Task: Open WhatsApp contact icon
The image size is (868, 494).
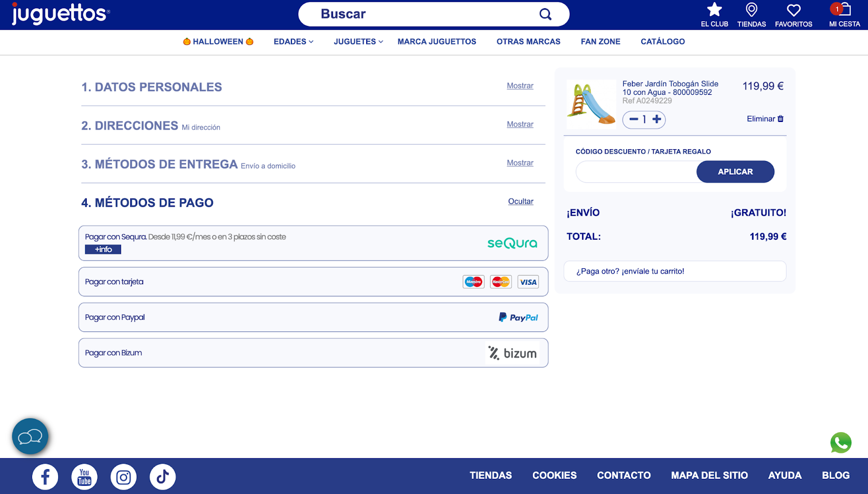Action: pyautogui.click(x=841, y=442)
